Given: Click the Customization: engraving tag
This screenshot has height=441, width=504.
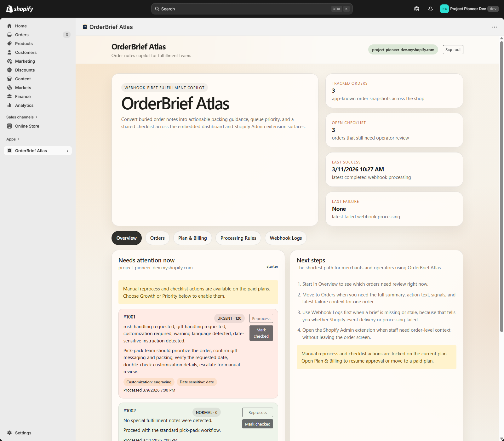Looking at the screenshot, I should coord(149,382).
